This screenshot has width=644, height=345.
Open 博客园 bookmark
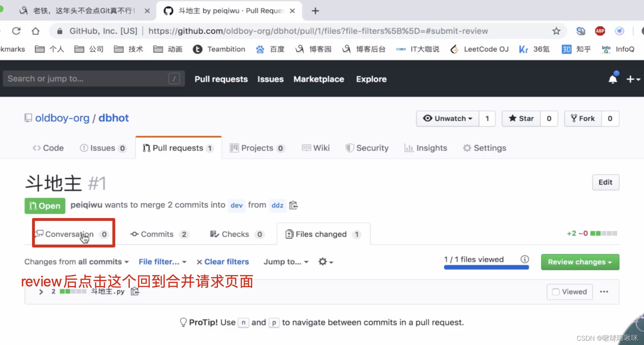pyautogui.click(x=313, y=49)
